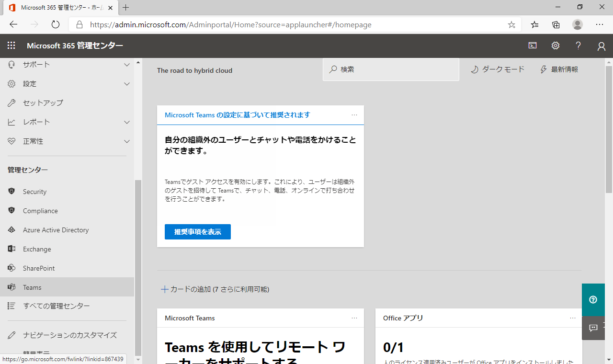Select Compliance admin center label

click(x=40, y=211)
